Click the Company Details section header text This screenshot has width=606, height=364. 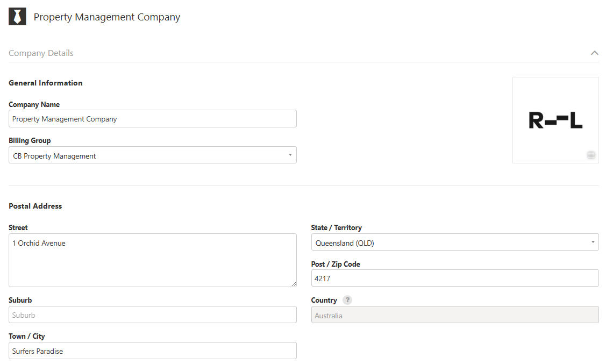point(41,53)
